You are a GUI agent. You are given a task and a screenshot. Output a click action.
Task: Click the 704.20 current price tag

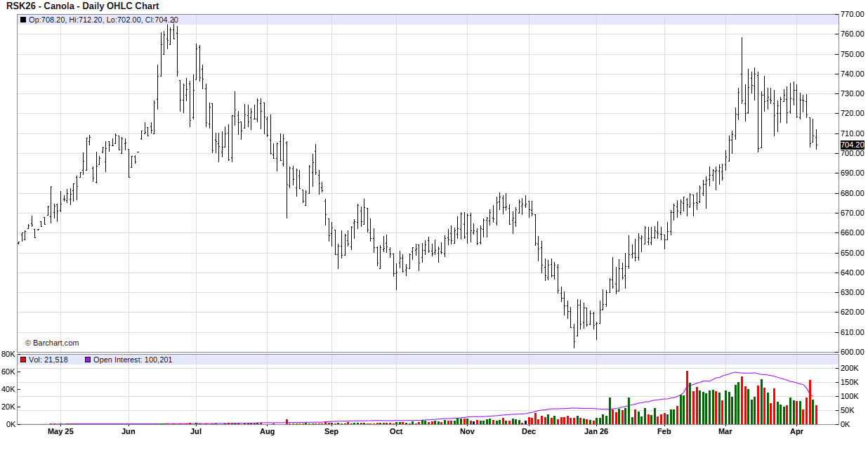pyautogui.click(x=852, y=145)
